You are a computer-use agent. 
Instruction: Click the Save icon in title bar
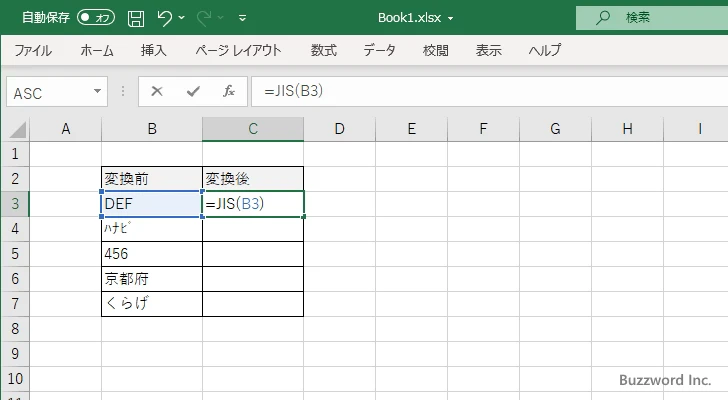(x=136, y=18)
